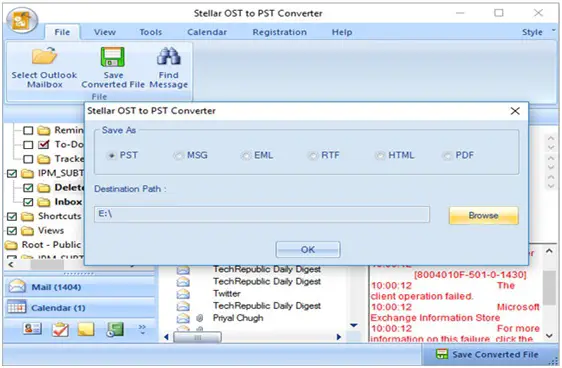Viewport: 562px width, 368px height.
Task: Click the log pane vertical scrollbar thumb
Action: [x=549, y=287]
